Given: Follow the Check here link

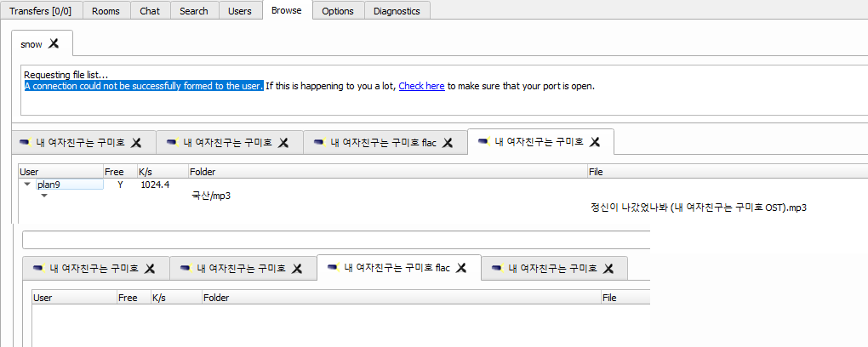Looking at the screenshot, I should 421,86.
